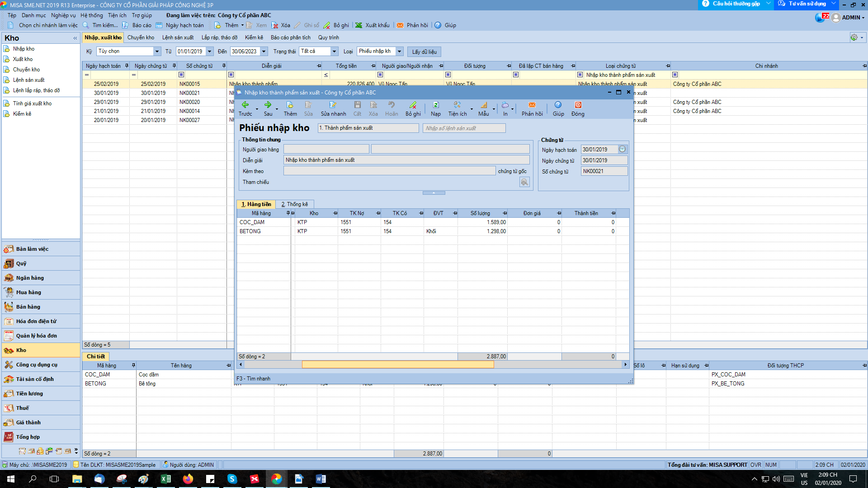868x488 pixels.
Task: Click the Ngân hàng module in sidebar
Action: coord(30,278)
